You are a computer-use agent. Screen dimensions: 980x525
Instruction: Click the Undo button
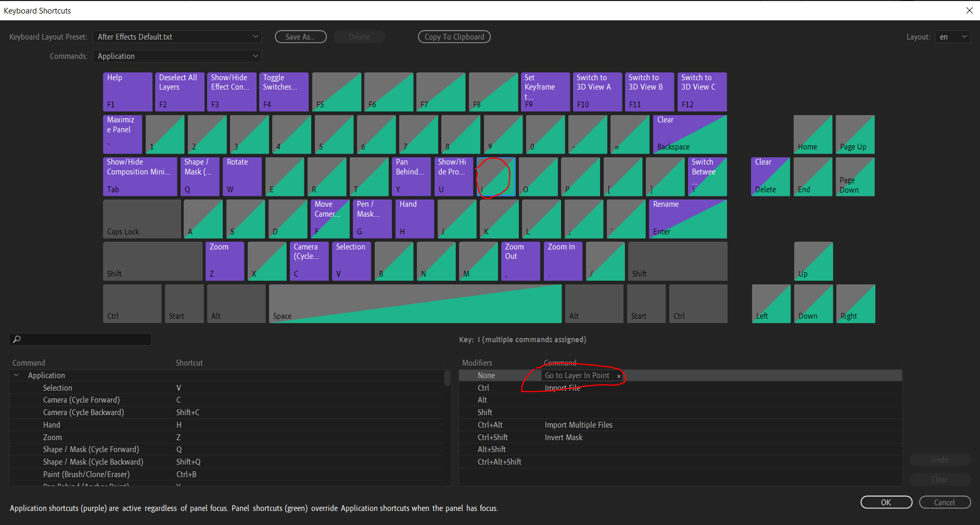[x=940, y=460]
